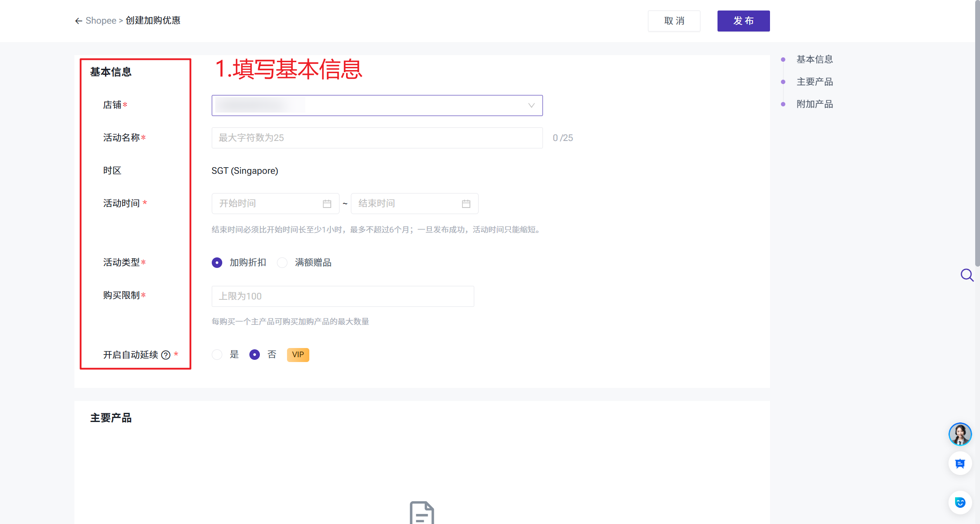Open the magnifier search icon at right edge
The width and height of the screenshot is (980, 524).
click(967, 275)
